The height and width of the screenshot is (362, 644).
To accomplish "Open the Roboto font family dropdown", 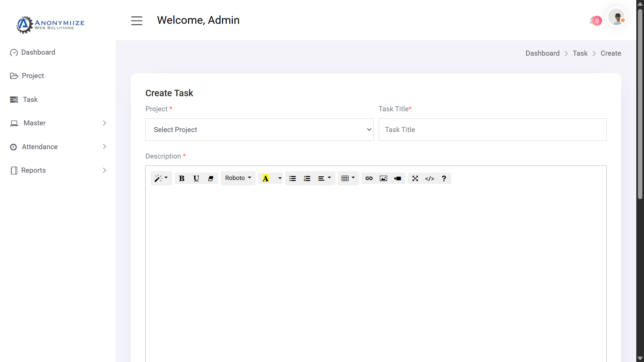I will (x=238, y=178).
